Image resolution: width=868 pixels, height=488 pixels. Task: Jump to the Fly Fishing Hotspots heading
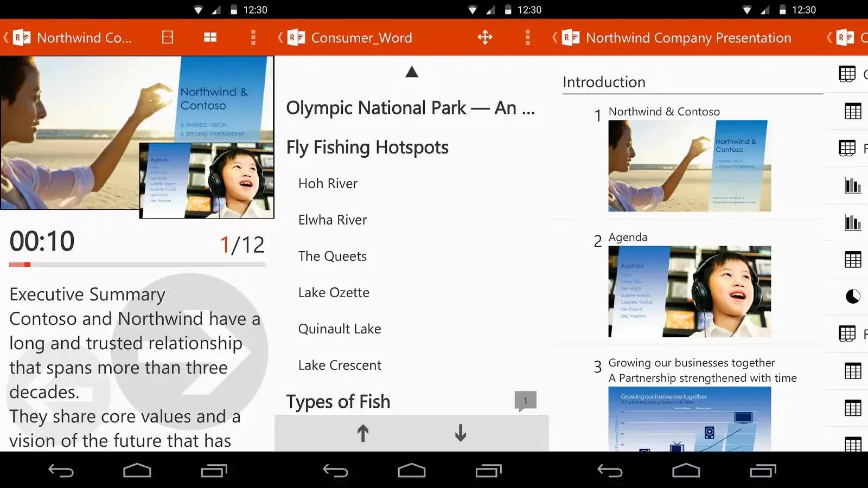(x=367, y=147)
